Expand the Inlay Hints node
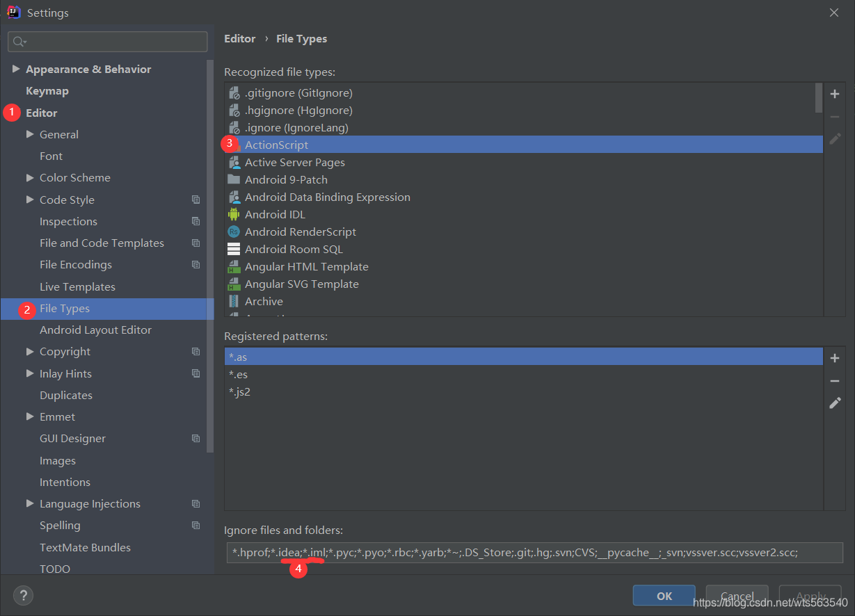 [x=30, y=373]
